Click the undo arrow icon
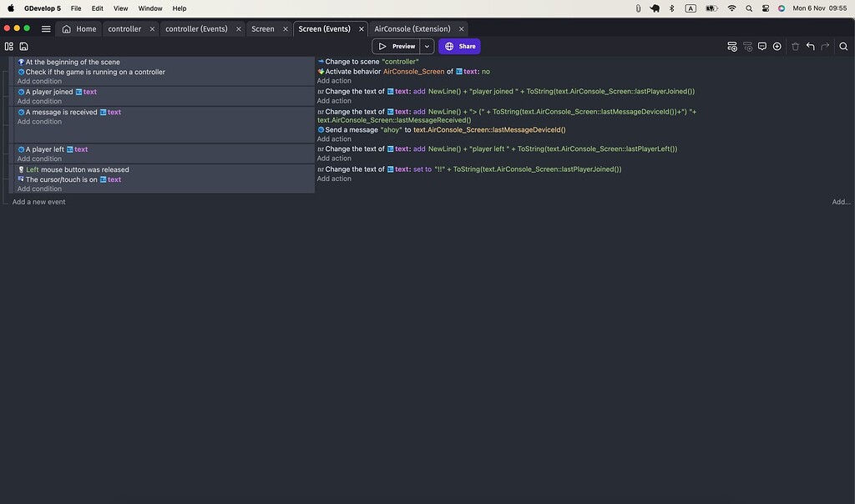 pyautogui.click(x=810, y=47)
